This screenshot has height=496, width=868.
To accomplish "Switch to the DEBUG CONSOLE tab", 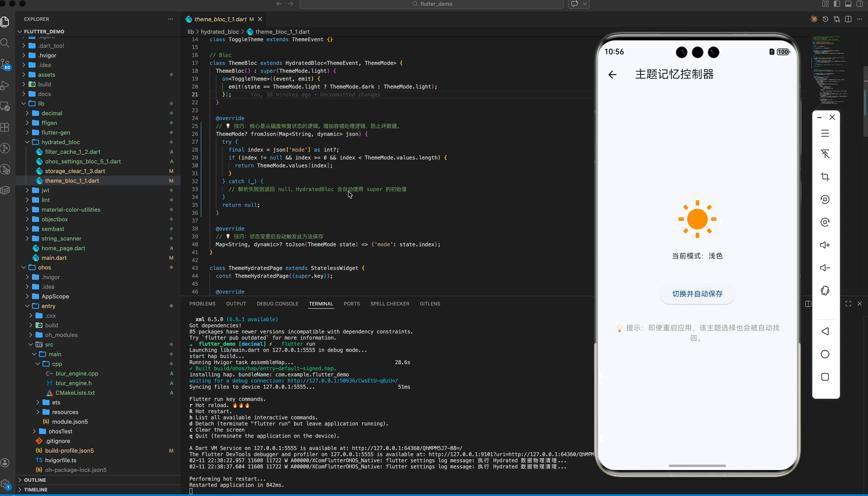I will (x=277, y=304).
